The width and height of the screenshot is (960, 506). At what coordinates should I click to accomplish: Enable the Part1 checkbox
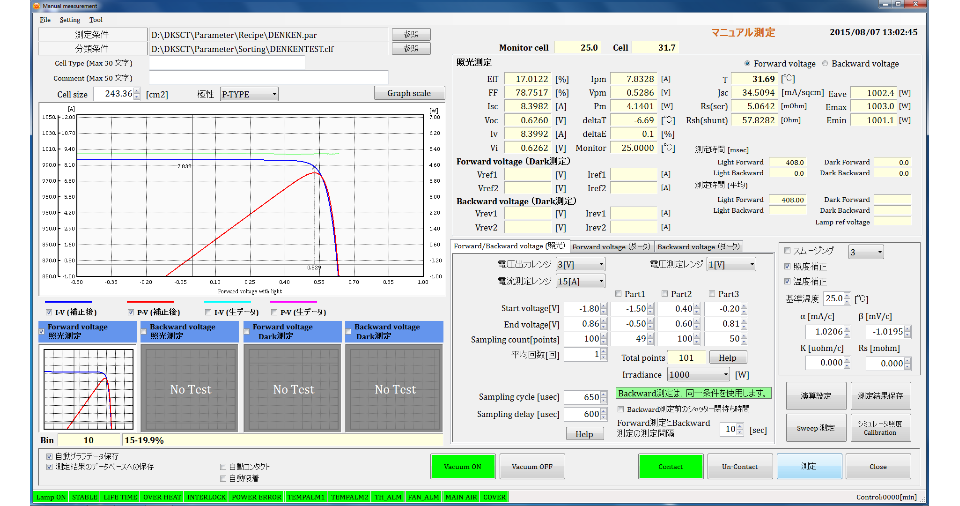click(x=616, y=294)
